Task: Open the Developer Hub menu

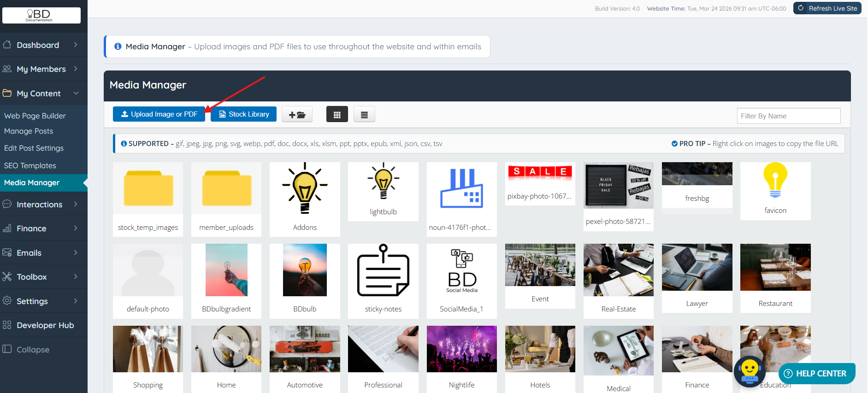Action: pyautogui.click(x=44, y=325)
